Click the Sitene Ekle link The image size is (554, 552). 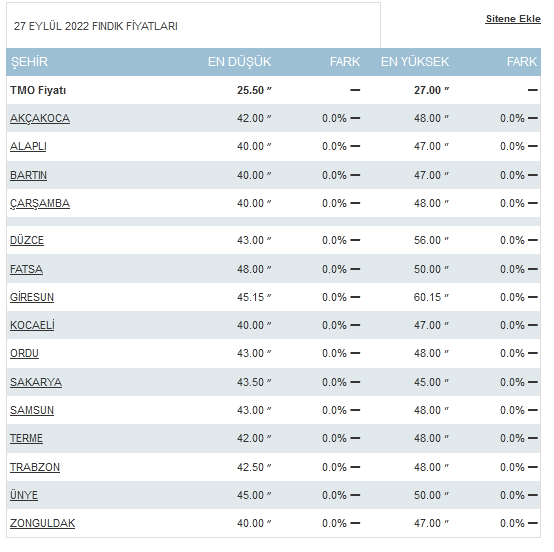click(513, 19)
